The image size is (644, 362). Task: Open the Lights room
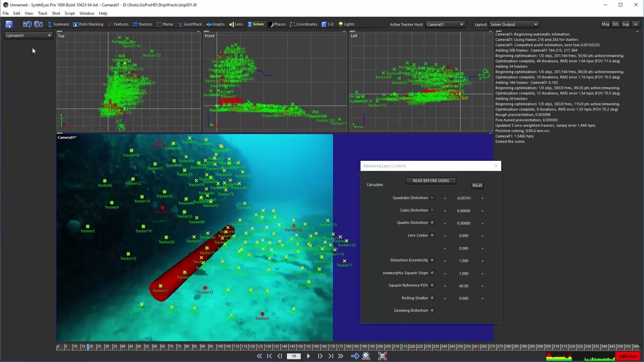(x=346, y=24)
